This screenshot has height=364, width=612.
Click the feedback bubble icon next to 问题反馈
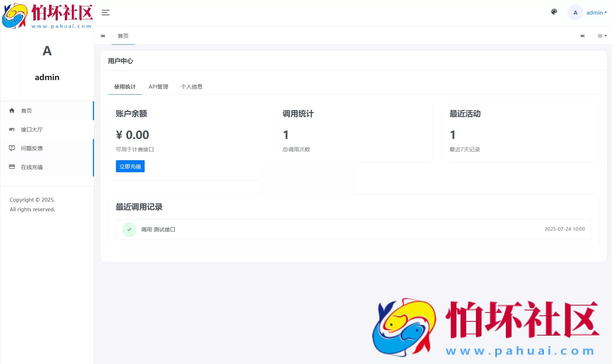pos(12,148)
